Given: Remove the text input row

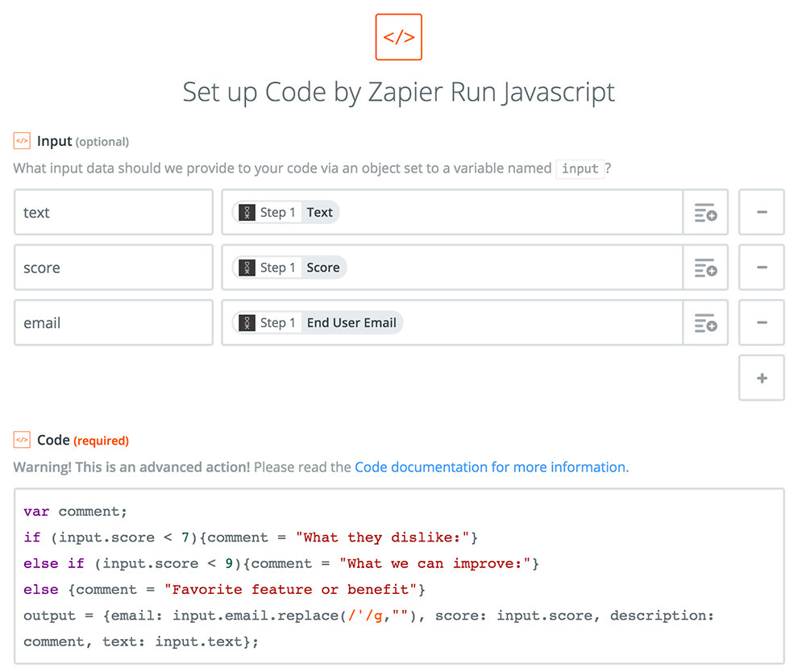Looking at the screenshot, I should 762,212.
